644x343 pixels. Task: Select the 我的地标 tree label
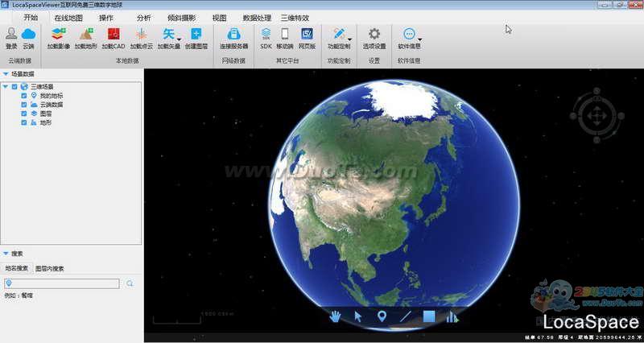coord(52,96)
